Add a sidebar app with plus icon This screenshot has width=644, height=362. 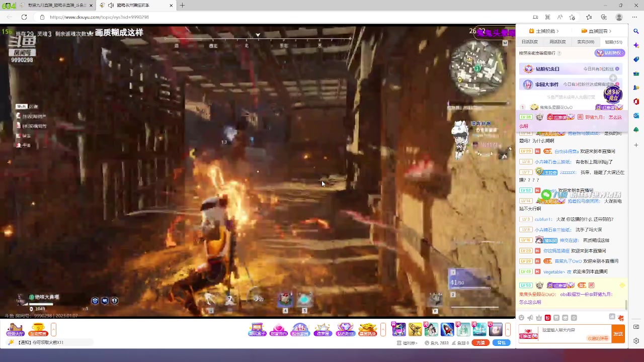[636, 145]
